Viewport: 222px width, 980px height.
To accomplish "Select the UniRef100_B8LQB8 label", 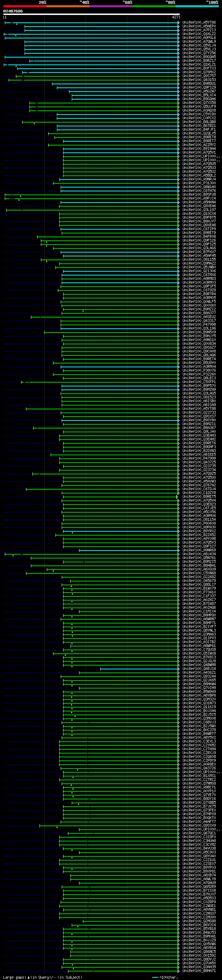I will (x=199, y=122).
